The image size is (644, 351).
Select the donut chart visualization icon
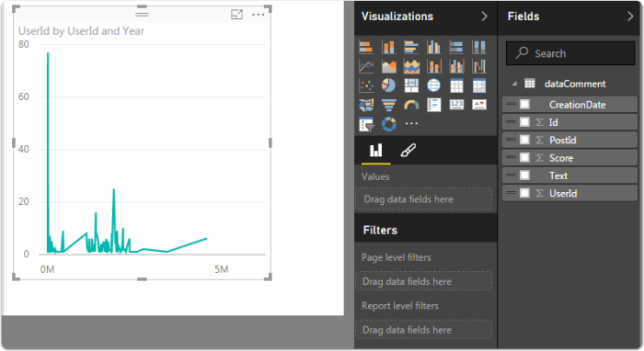point(388,124)
